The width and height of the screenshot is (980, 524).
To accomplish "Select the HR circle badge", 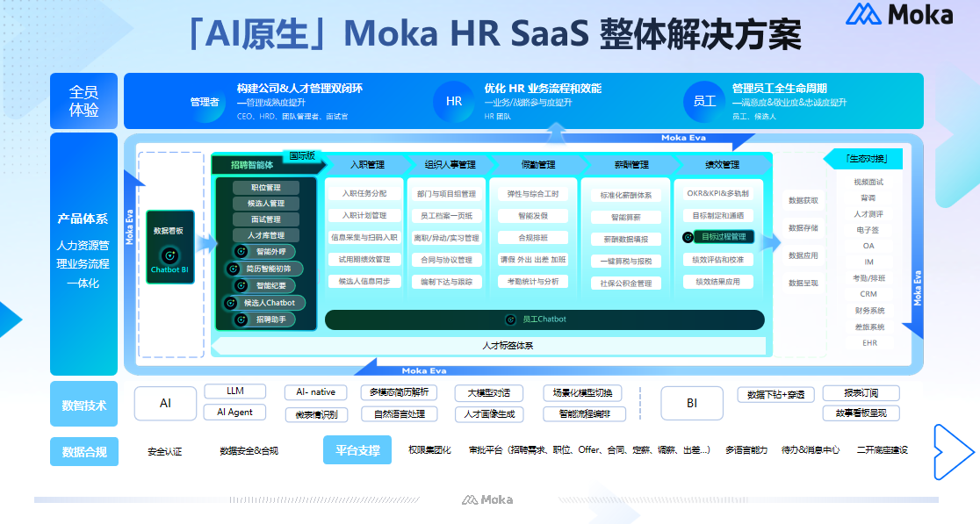I will 453,101.
